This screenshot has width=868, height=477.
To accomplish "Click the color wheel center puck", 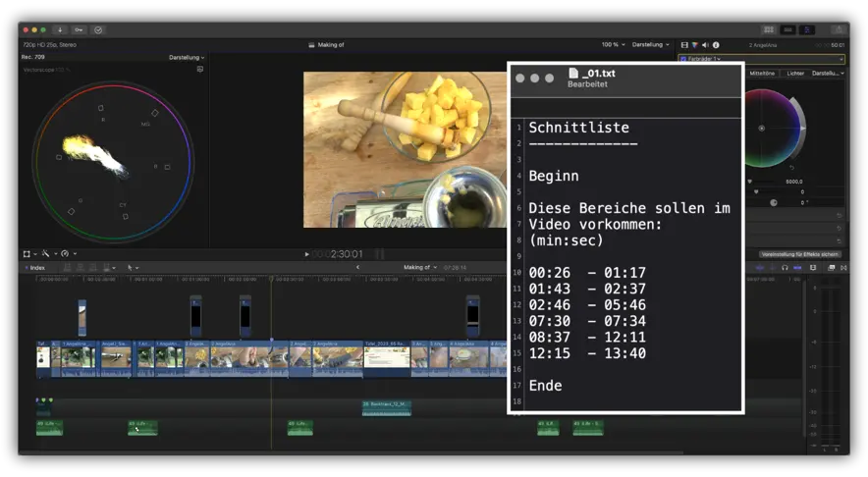I will coord(762,129).
